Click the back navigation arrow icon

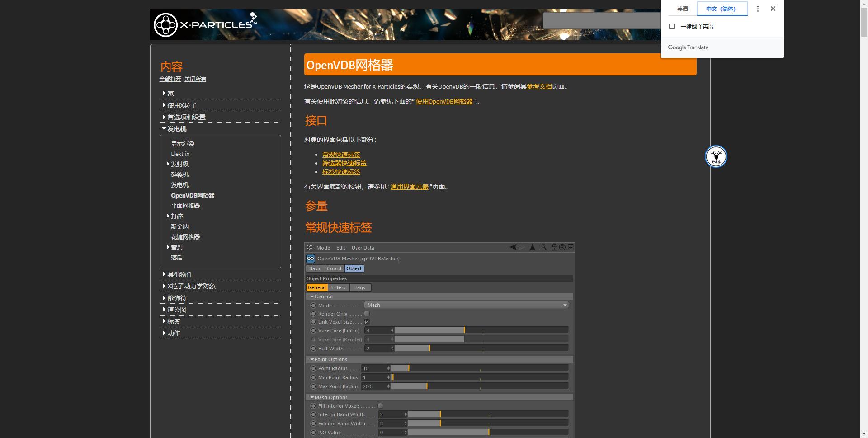click(x=514, y=248)
